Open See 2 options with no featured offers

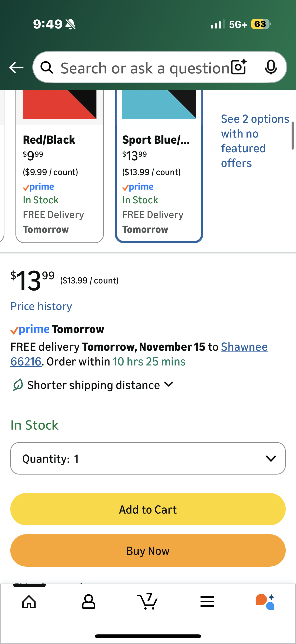(254, 141)
